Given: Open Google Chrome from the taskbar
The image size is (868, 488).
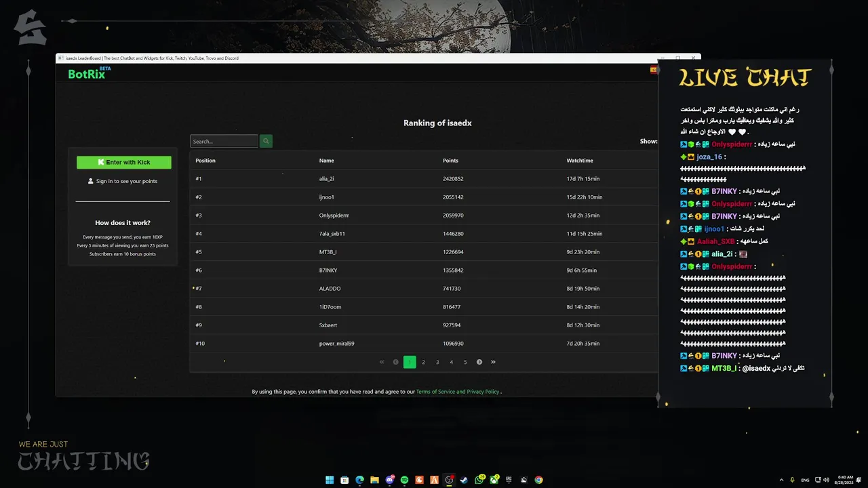Looking at the screenshot, I should tap(538, 480).
